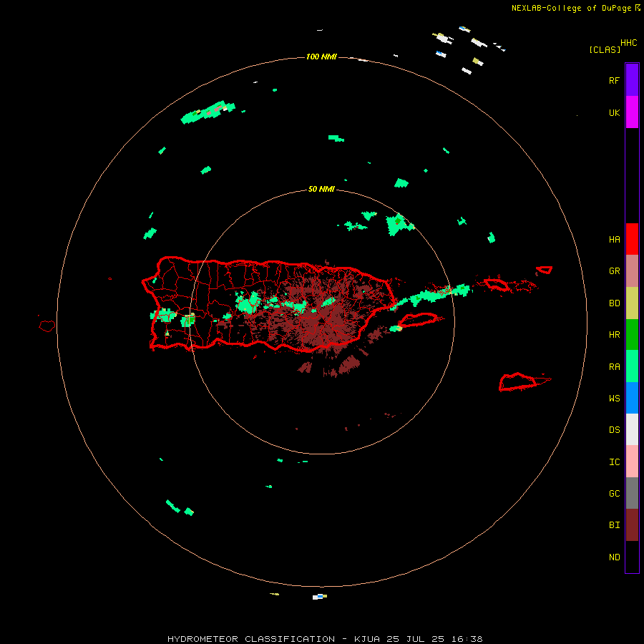The image size is (644, 644).
Task: Click the BI brown legend swatch
Action: coord(632,525)
